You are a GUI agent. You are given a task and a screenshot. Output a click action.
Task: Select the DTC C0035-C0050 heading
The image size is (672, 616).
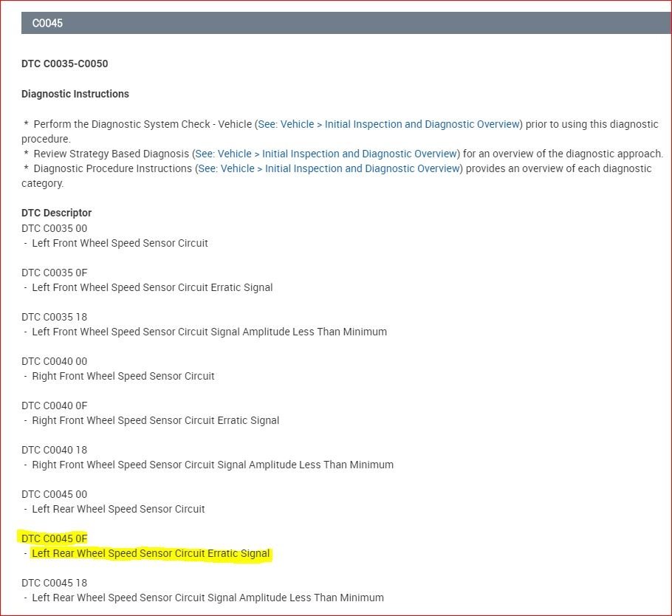65,64
